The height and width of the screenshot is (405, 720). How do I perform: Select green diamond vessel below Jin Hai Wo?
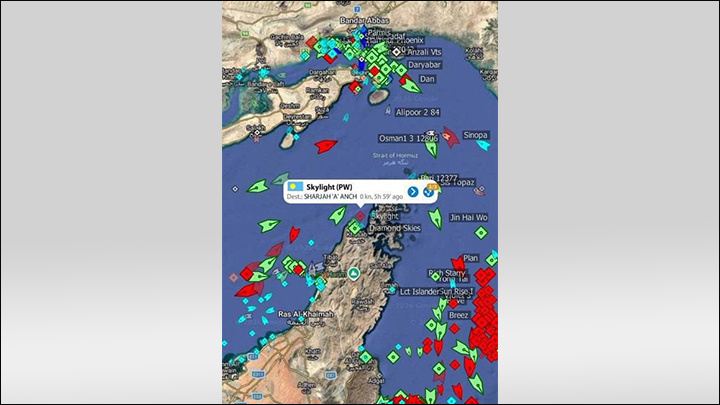point(481,233)
